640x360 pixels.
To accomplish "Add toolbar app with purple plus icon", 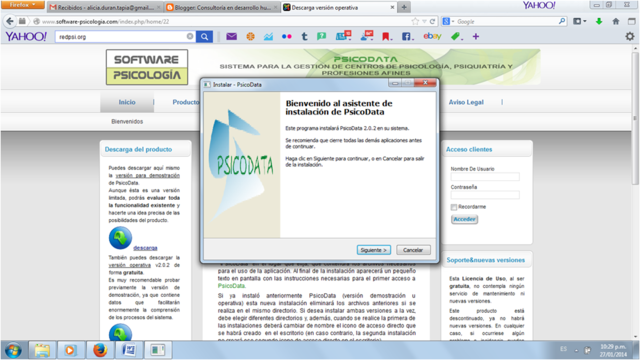I will click(476, 37).
